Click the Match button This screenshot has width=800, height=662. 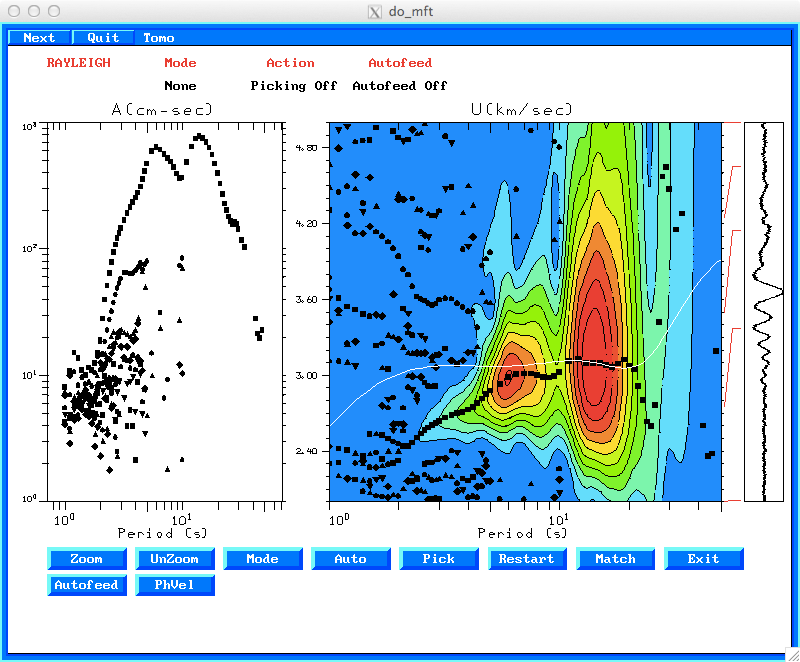tap(615, 558)
